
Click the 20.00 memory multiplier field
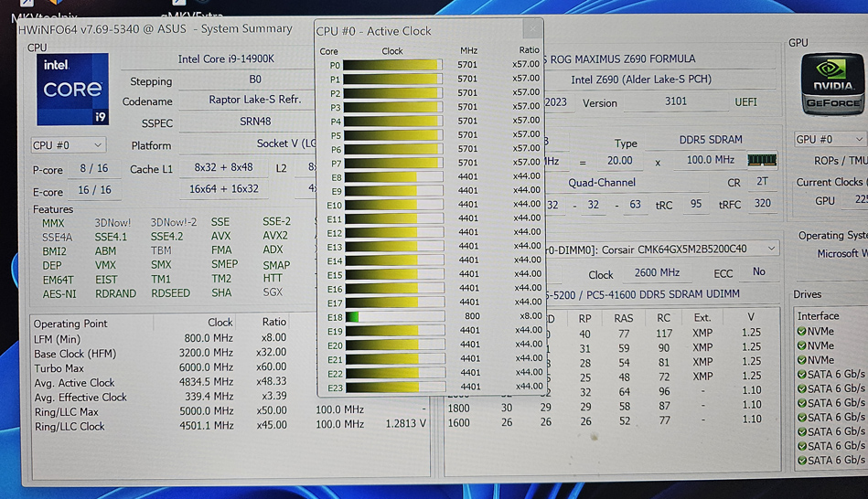coord(619,161)
